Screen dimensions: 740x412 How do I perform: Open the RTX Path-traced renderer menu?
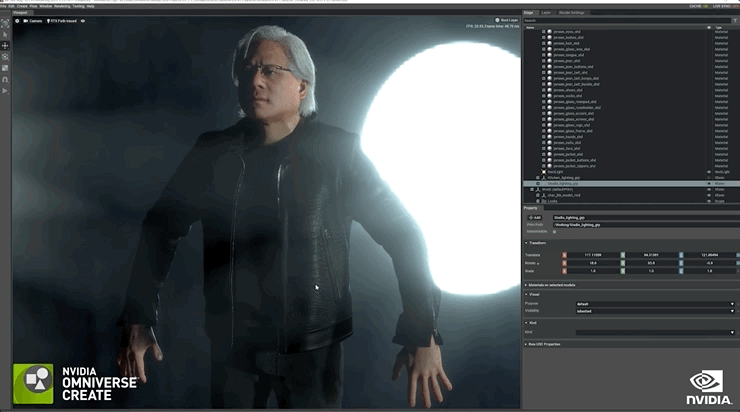click(x=62, y=21)
